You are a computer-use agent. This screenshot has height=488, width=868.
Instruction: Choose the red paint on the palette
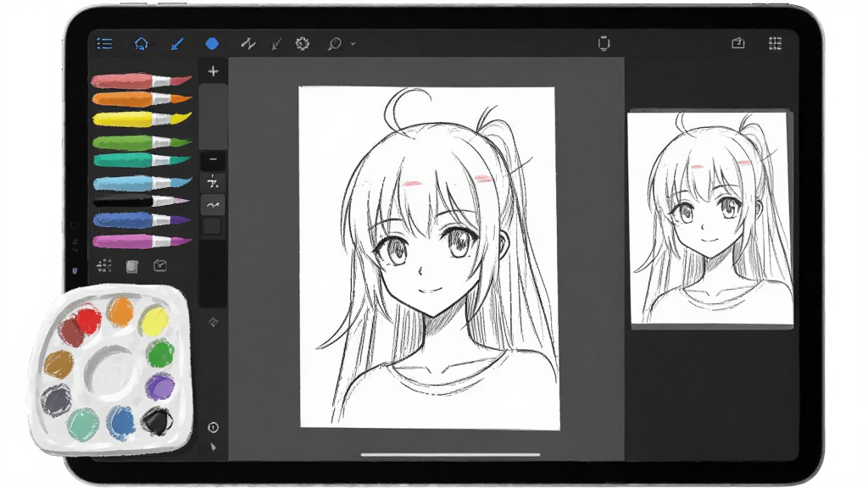88,319
